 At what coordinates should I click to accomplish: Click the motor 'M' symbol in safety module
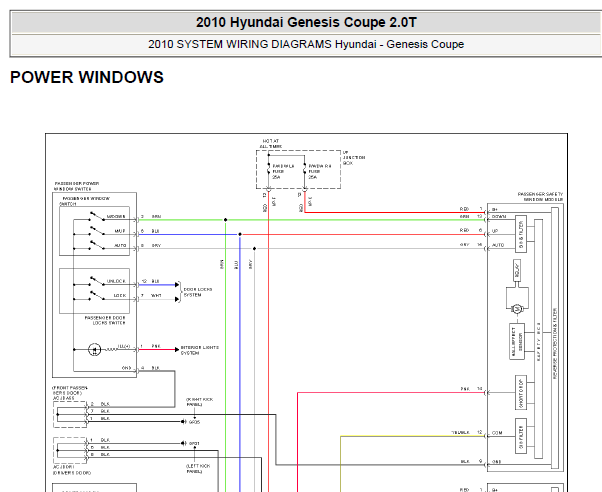pyautogui.click(x=517, y=308)
